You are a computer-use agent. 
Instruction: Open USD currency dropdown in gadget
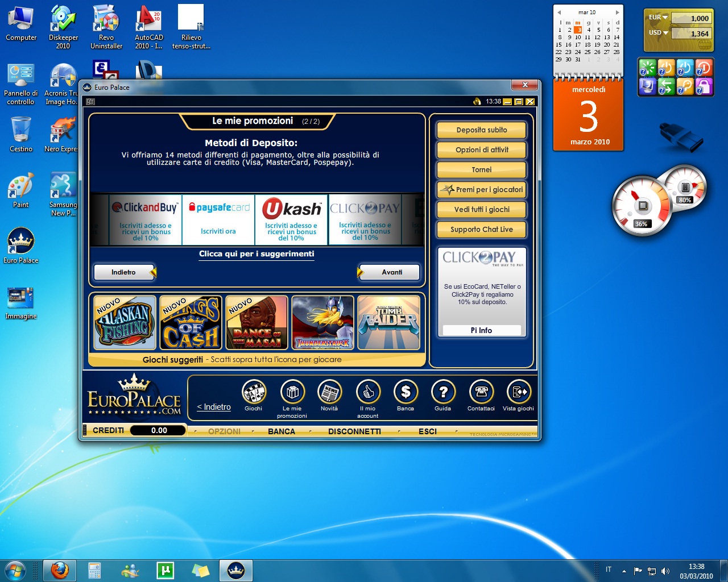(659, 33)
